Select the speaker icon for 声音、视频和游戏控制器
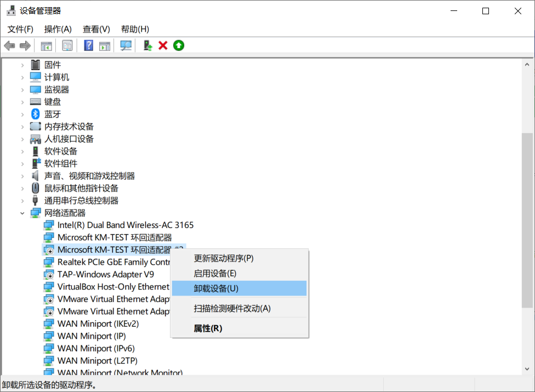The height and width of the screenshot is (392, 535). click(x=35, y=175)
